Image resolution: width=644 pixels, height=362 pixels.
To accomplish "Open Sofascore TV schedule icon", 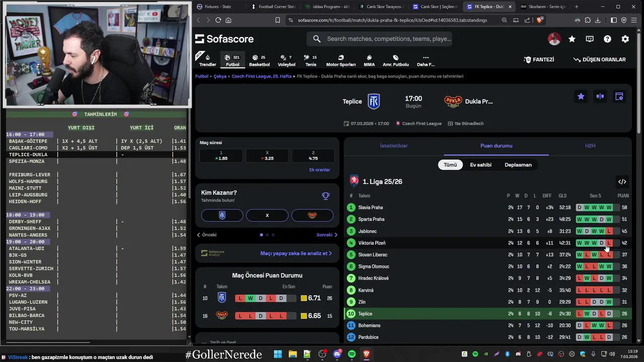I will pyautogui.click(x=590, y=39).
